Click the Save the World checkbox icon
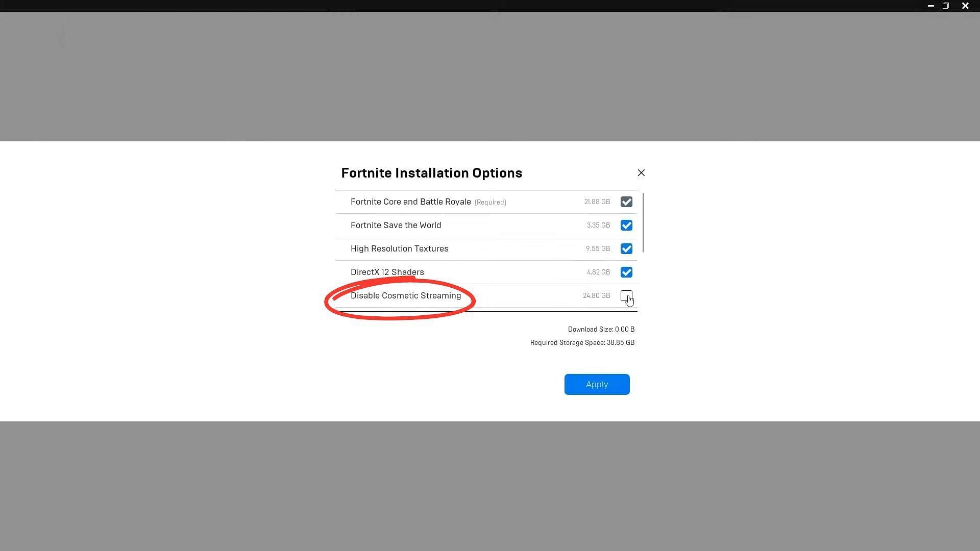980x551 pixels. point(625,224)
